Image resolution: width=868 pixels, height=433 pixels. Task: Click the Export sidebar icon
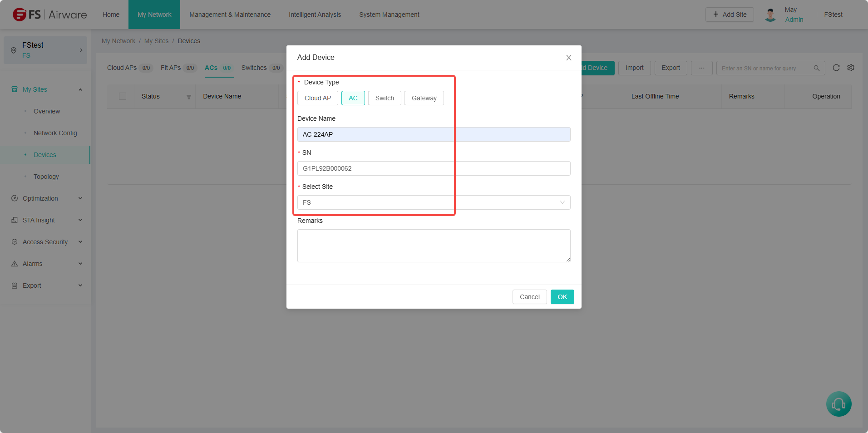coord(15,285)
